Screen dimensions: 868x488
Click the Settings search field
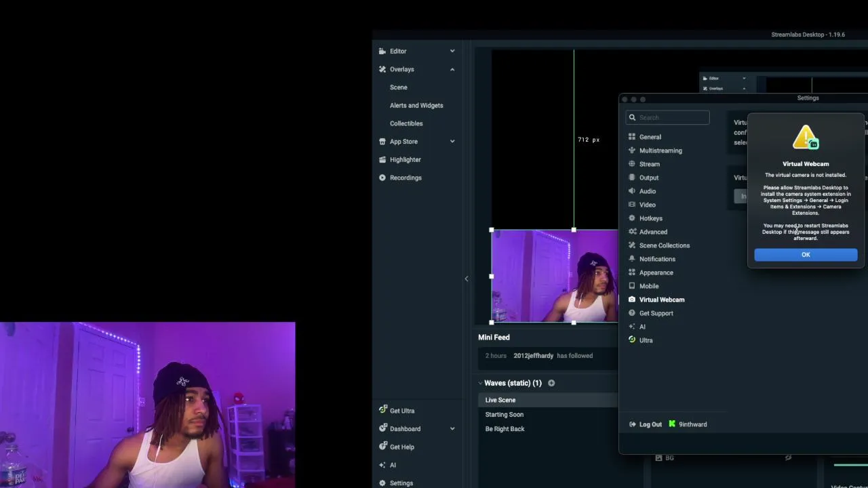click(668, 117)
